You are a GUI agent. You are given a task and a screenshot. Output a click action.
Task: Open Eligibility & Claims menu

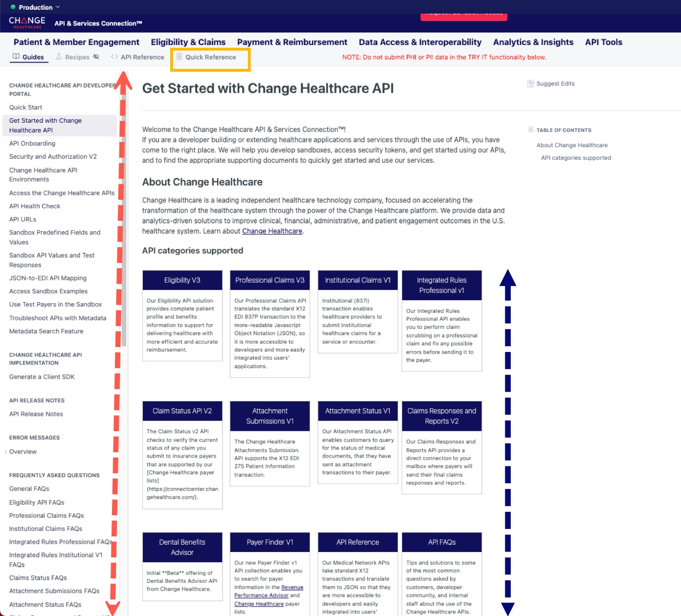coord(188,42)
